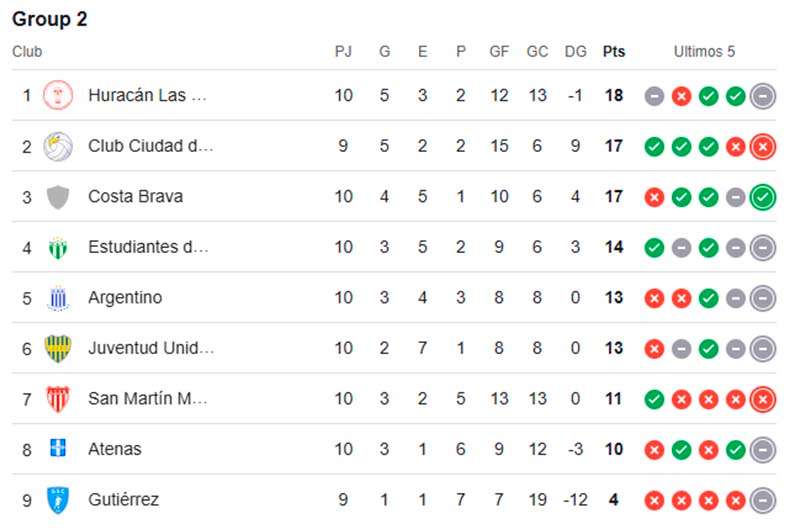Open the Costa Brava team name
This screenshot has height=530, width=800.
click(x=135, y=196)
